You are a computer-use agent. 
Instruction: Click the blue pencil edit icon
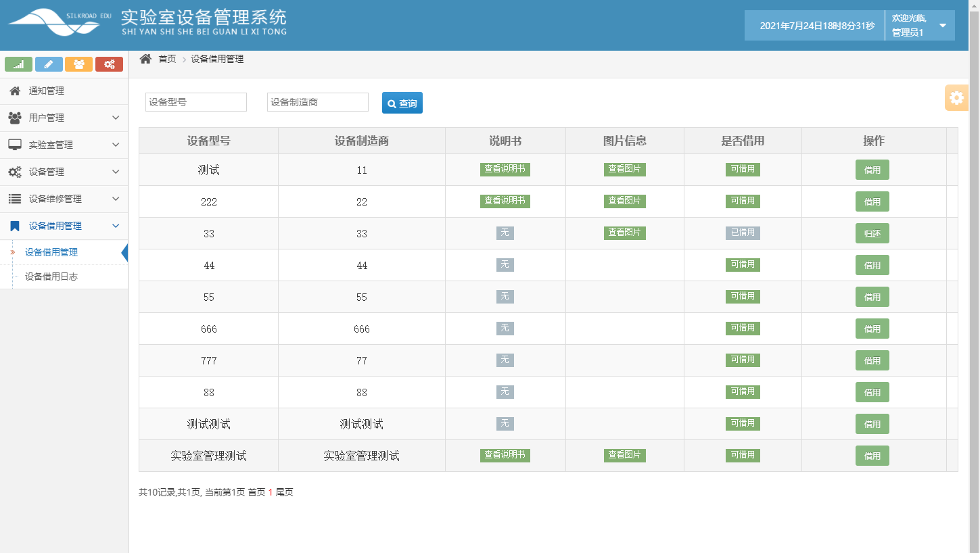pos(48,64)
